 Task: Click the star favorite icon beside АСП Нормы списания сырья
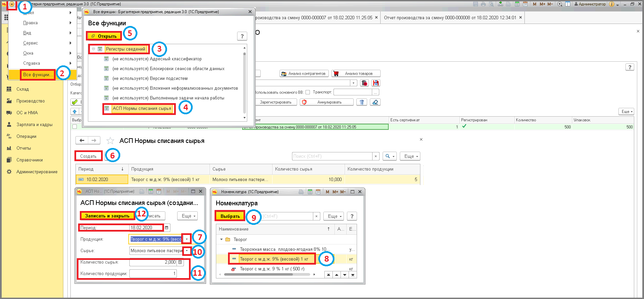coord(110,141)
